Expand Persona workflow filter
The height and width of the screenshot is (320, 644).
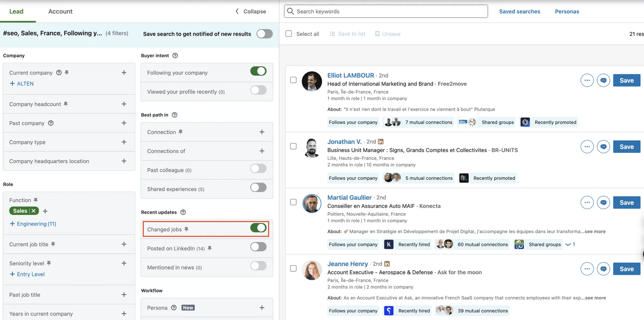click(x=262, y=308)
